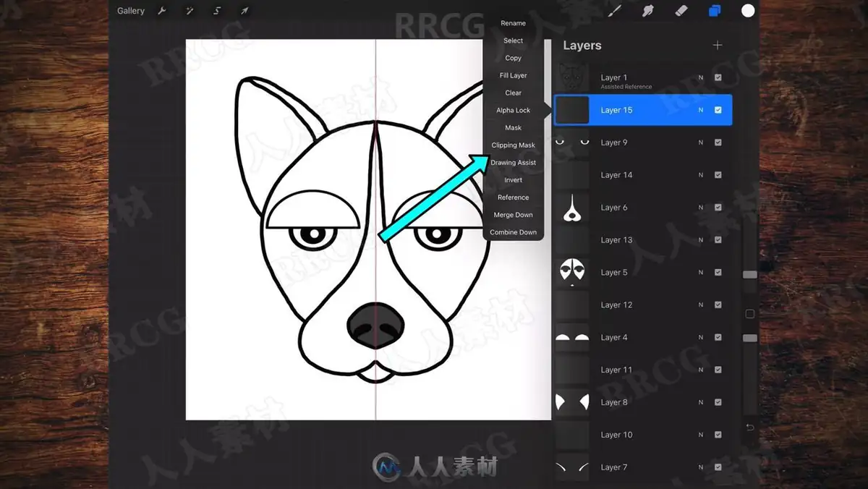Select the Layer 9 name
The height and width of the screenshot is (489, 868).
tap(614, 143)
